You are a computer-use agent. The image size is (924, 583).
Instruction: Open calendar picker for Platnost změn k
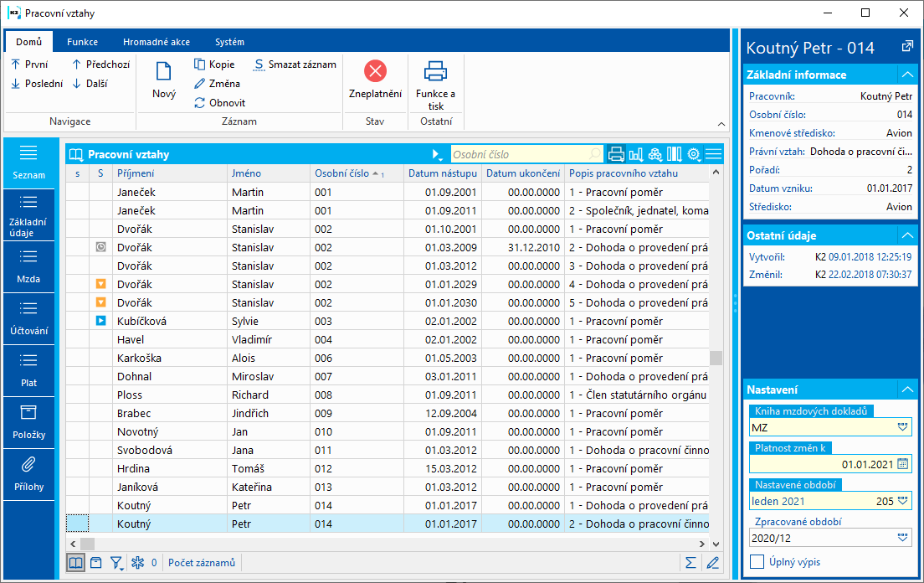[902, 464]
